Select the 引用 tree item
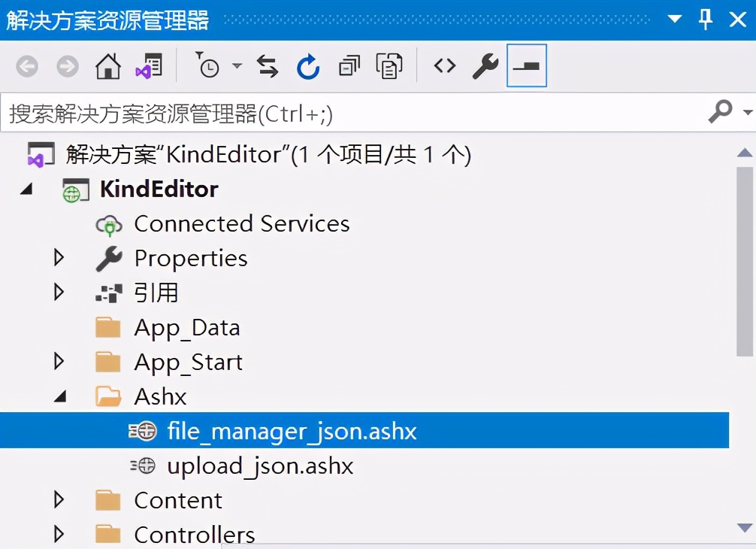 pos(156,293)
